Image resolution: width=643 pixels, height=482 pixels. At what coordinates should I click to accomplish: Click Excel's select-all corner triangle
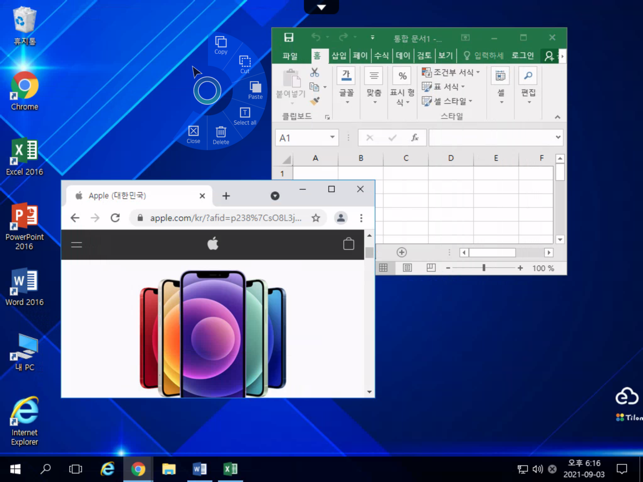(x=287, y=159)
